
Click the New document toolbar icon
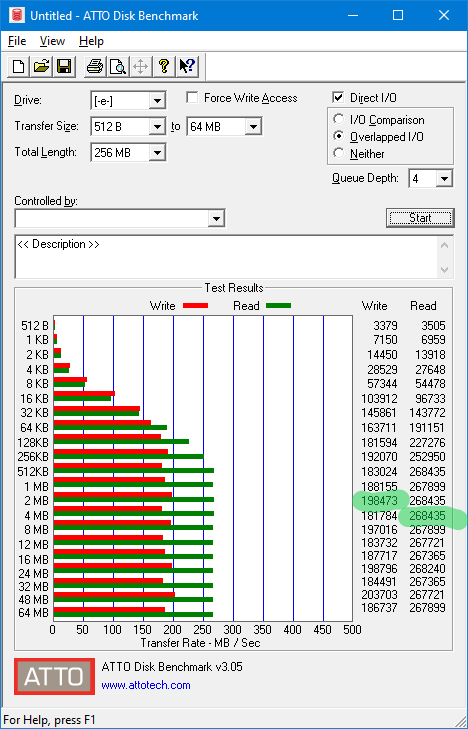19,66
